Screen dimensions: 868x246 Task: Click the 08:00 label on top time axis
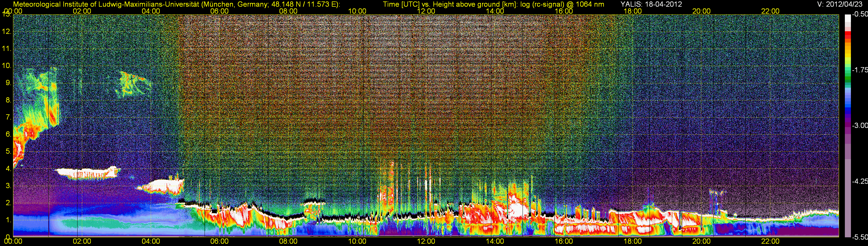[288, 11]
